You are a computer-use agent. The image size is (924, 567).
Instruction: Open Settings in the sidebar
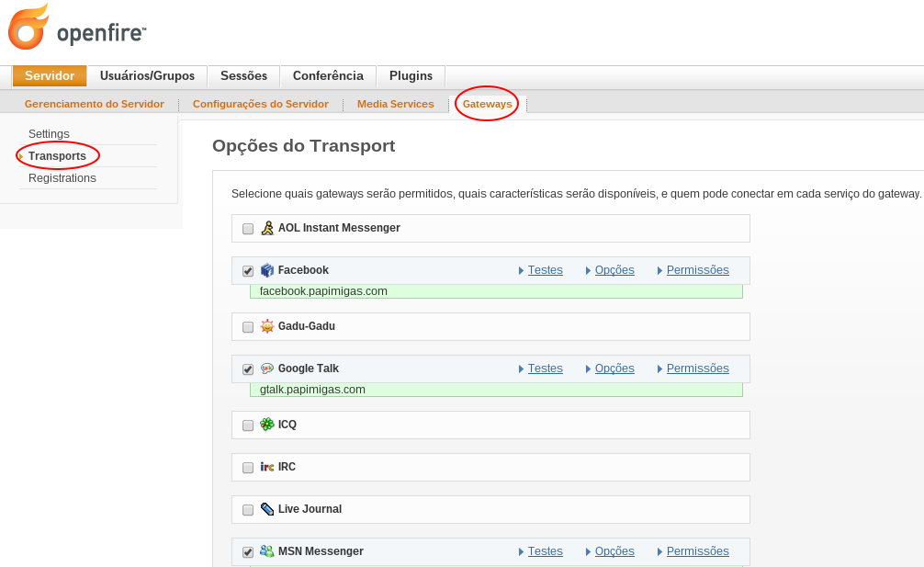point(49,134)
